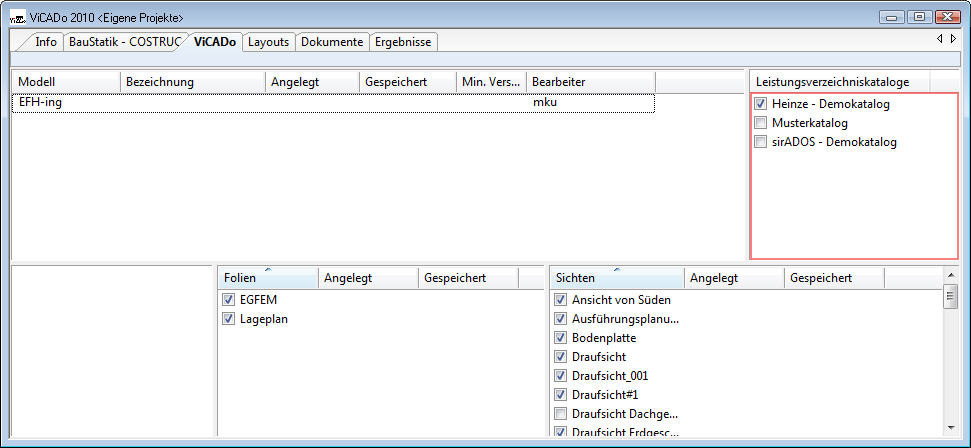Click the Min. Vers... column header

(x=491, y=82)
